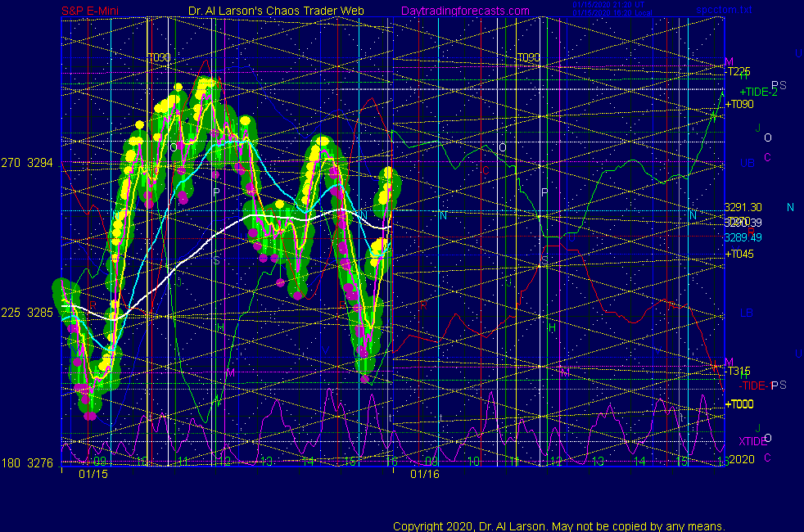Select the 2020 year label

[742, 459]
